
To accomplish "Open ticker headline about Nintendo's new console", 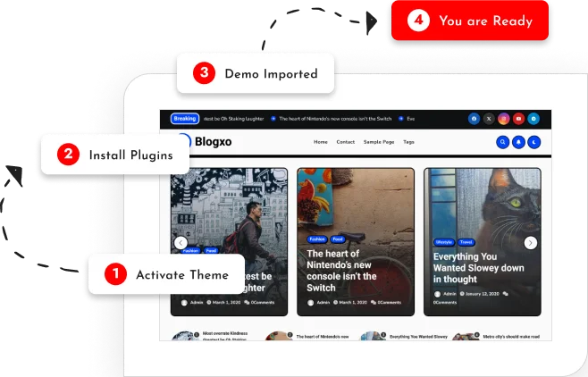I will coord(335,119).
